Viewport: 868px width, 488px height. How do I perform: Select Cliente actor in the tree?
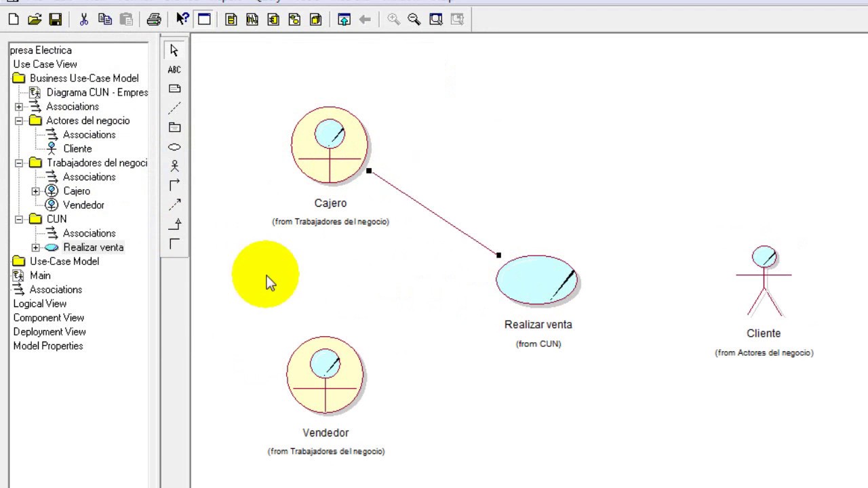[77, 148]
